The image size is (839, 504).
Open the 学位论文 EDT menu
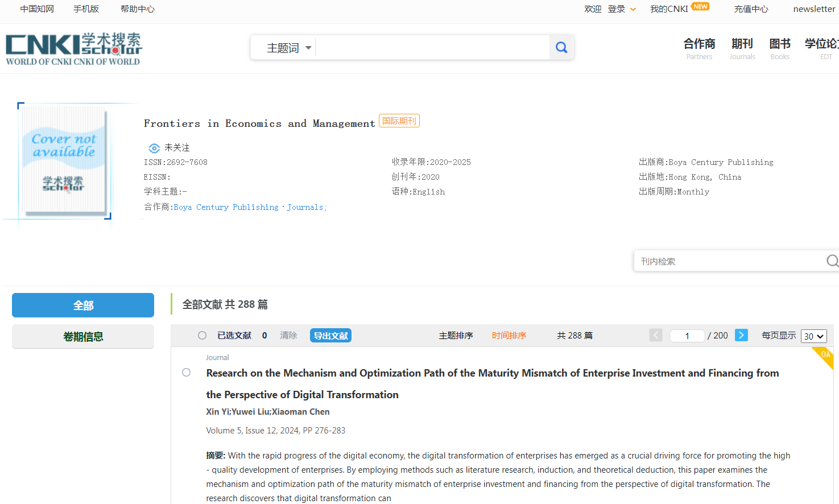point(822,48)
